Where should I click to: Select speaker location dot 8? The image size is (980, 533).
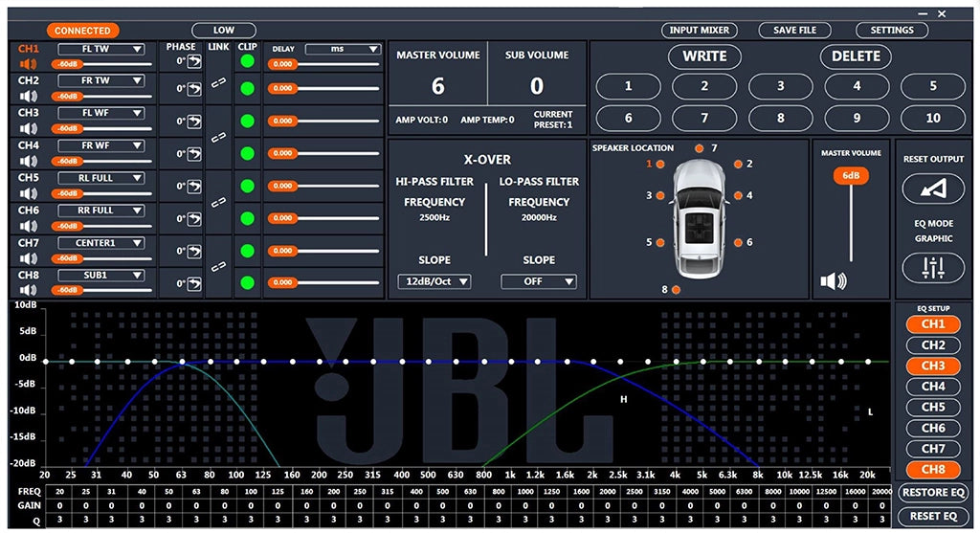click(676, 290)
